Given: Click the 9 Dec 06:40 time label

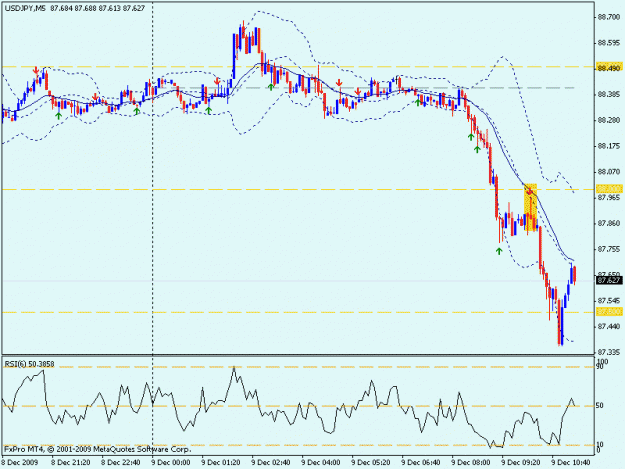Looking at the screenshot, I should tap(421, 462).
